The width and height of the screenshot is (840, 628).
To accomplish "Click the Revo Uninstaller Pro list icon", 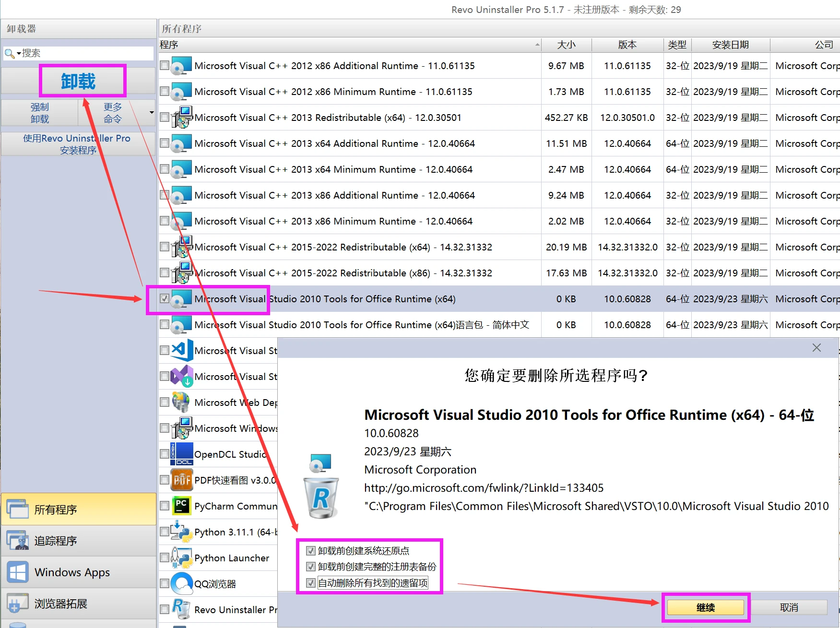I will point(181,609).
